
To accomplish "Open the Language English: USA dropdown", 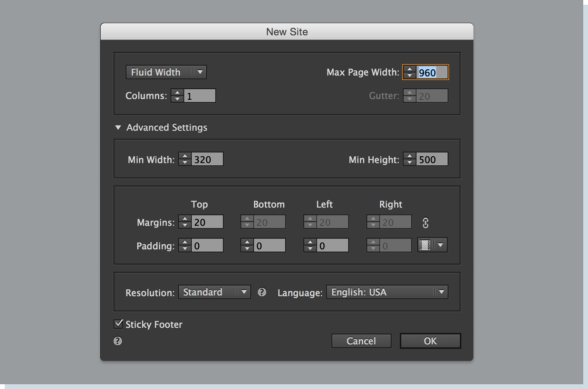I will (x=387, y=292).
